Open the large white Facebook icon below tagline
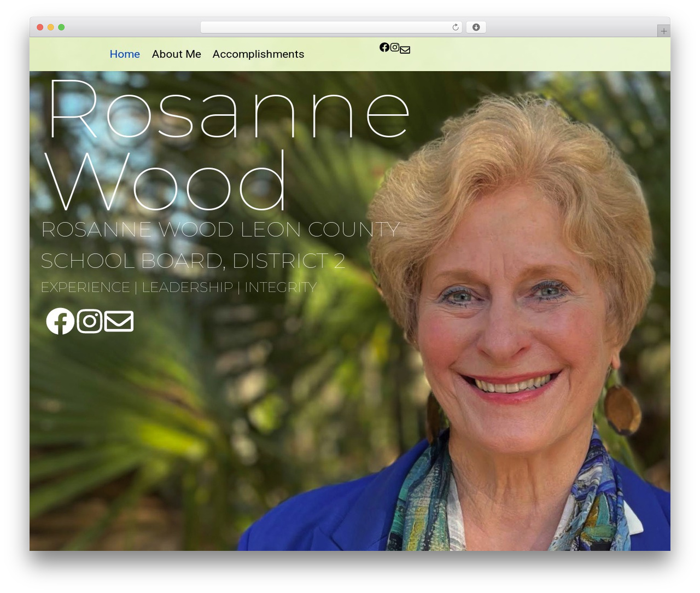 (x=60, y=321)
